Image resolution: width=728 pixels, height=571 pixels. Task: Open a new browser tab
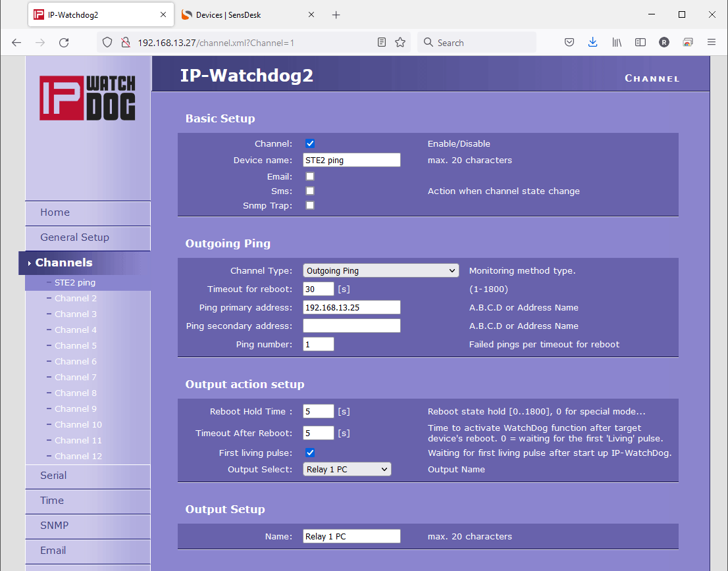[336, 14]
